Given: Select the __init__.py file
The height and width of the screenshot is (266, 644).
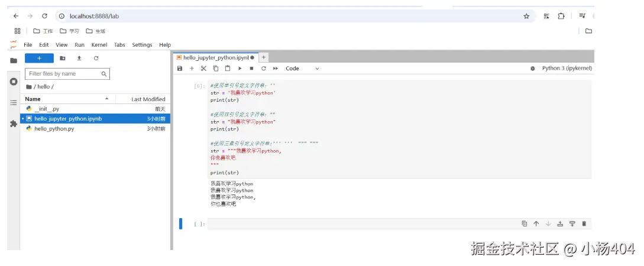Looking at the screenshot, I should pos(95,109).
